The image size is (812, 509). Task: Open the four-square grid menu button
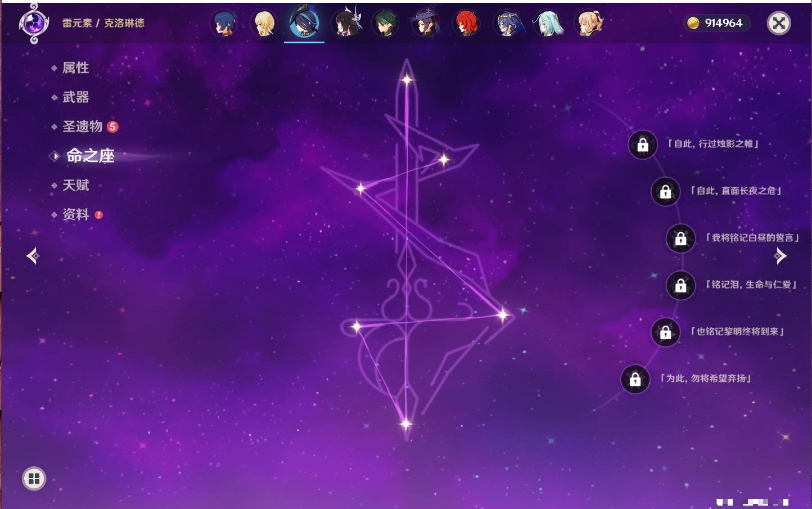click(x=34, y=479)
